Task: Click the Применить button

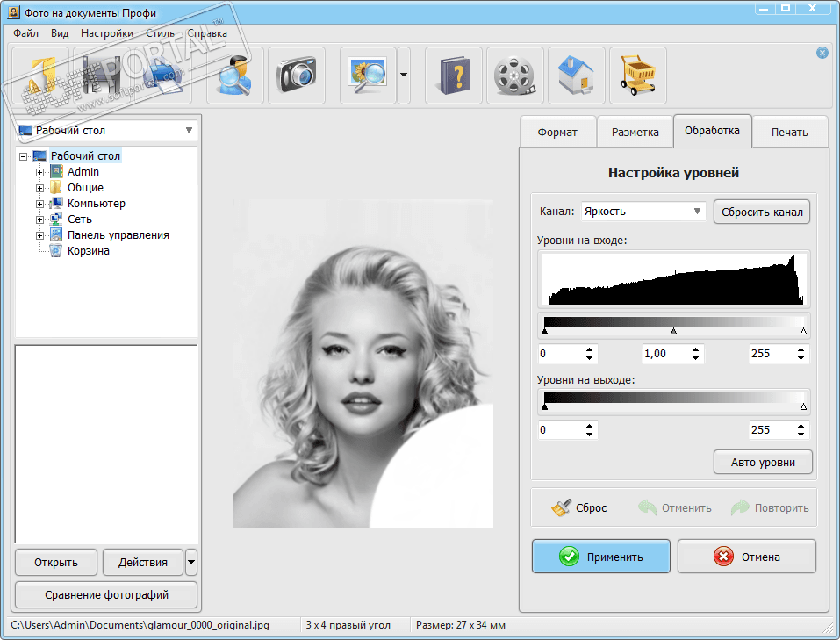Action: pos(601,557)
